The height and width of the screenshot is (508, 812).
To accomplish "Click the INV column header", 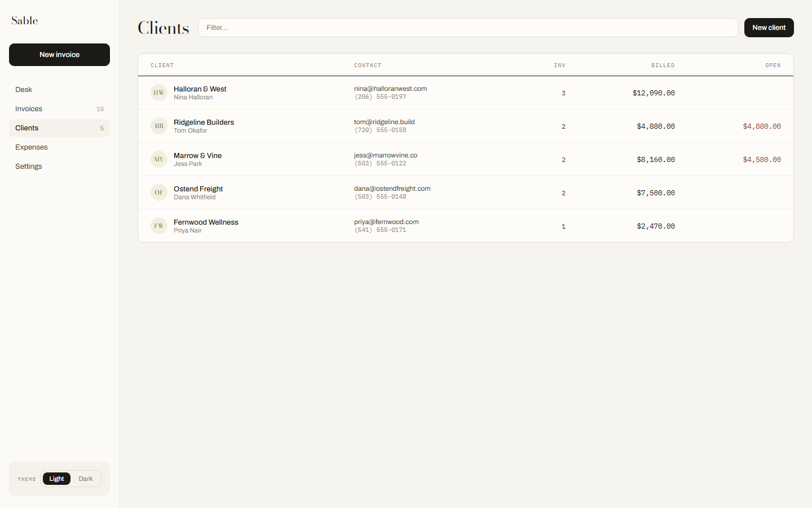I will pos(559,65).
